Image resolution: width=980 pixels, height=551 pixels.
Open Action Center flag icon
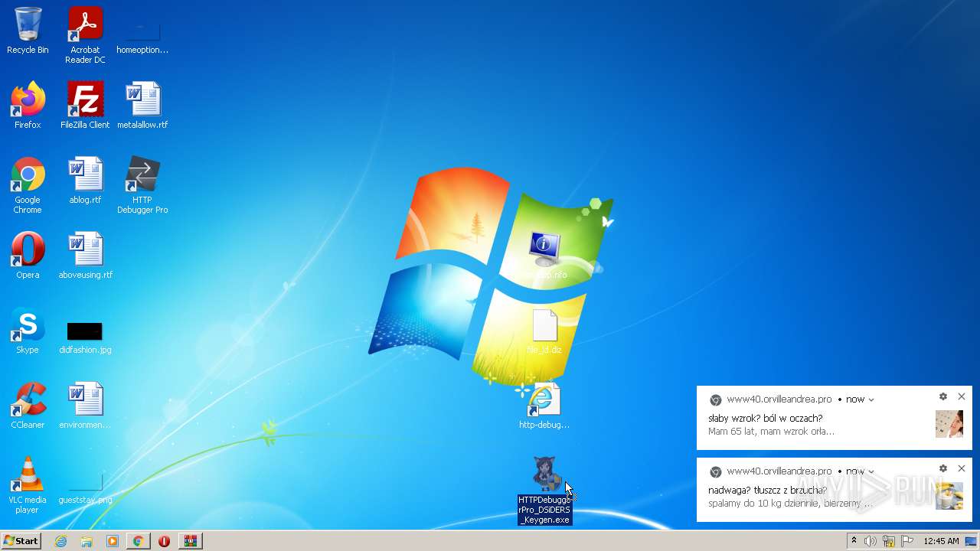[907, 541]
